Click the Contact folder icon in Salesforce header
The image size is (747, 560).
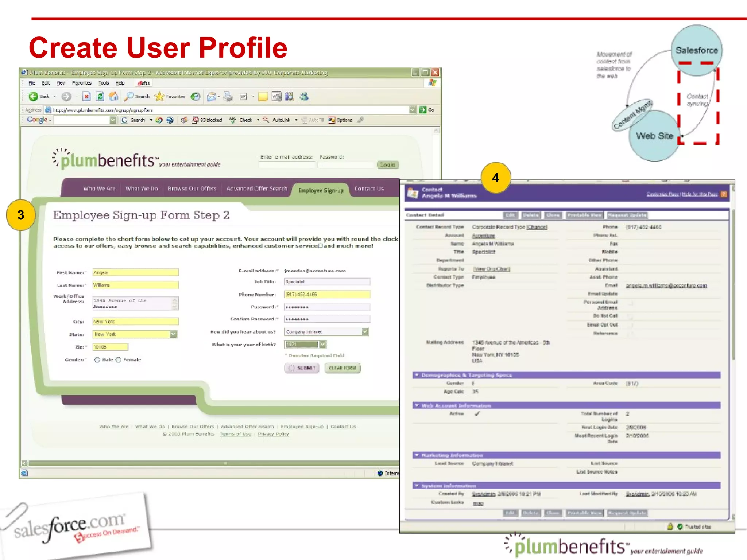413,193
